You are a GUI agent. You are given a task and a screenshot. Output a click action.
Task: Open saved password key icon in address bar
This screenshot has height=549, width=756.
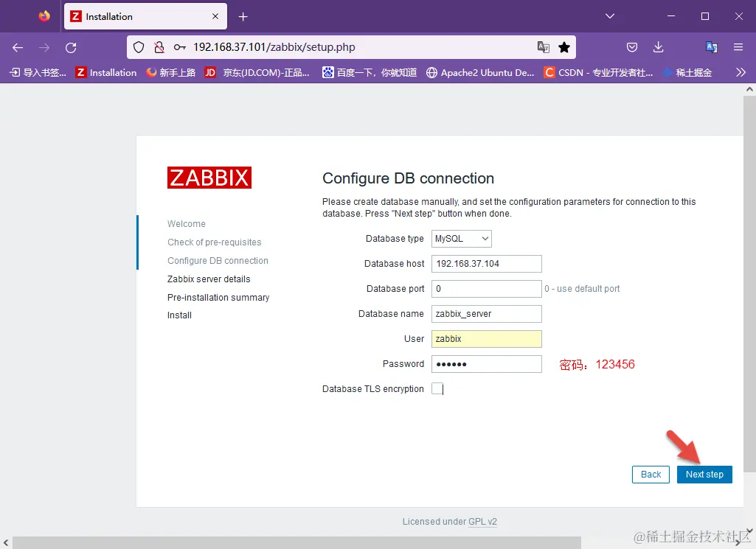coord(180,47)
